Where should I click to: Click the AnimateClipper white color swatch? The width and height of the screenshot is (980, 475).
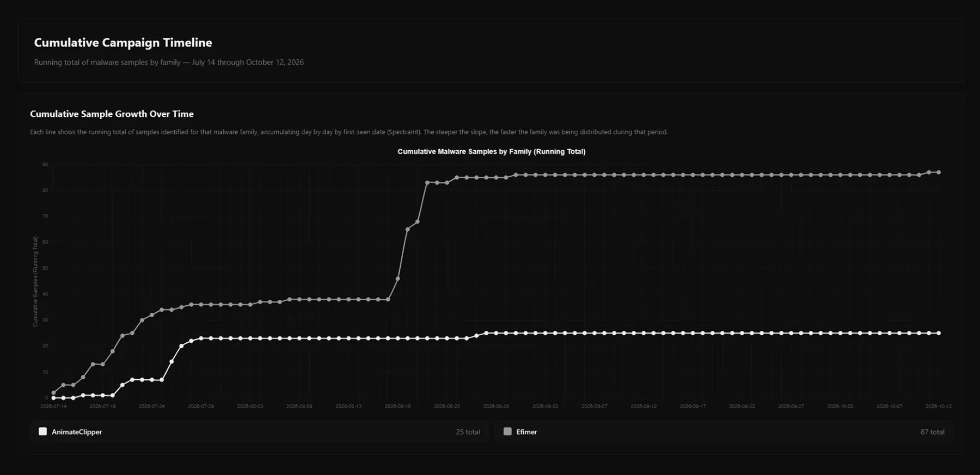pos(42,431)
